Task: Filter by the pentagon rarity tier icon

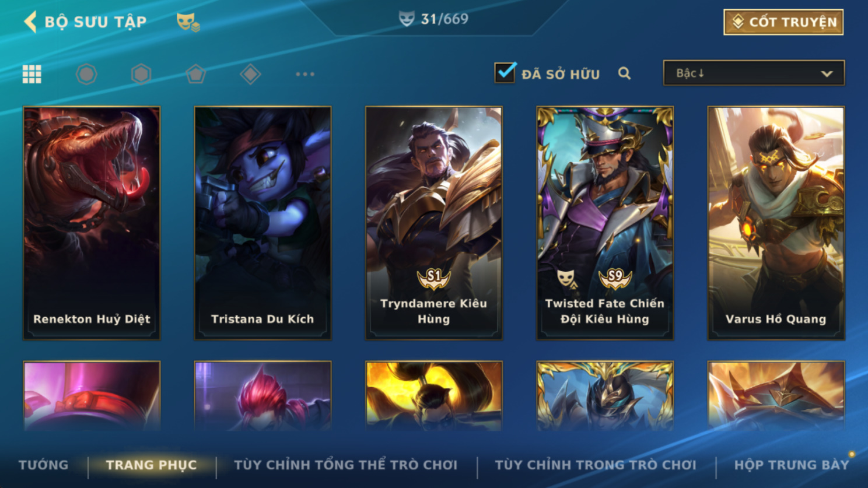Action: click(195, 74)
